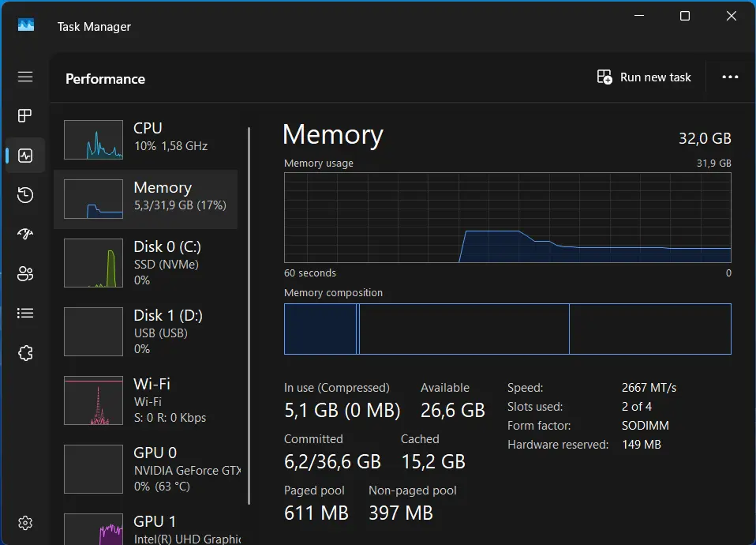The height and width of the screenshot is (545, 756).
Task: Click the 26,6 GB available value
Action: coord(452,410)
